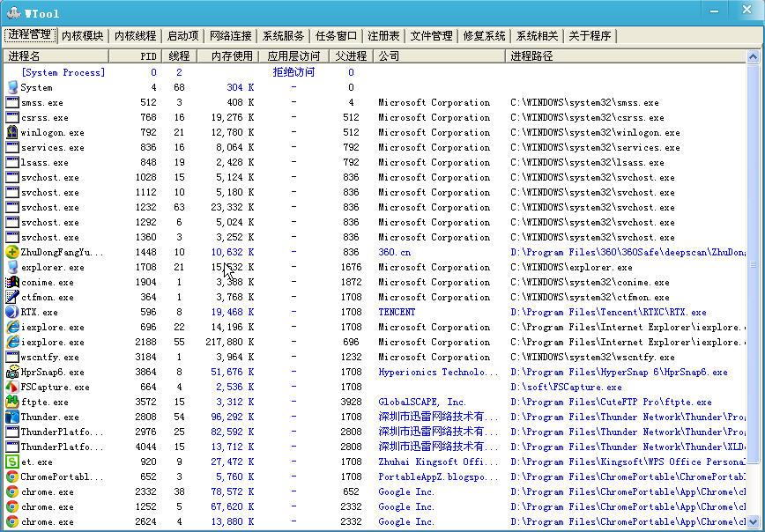Open the 启动项 tab
This screenshot has width=765, height=532.
(183, 36)
